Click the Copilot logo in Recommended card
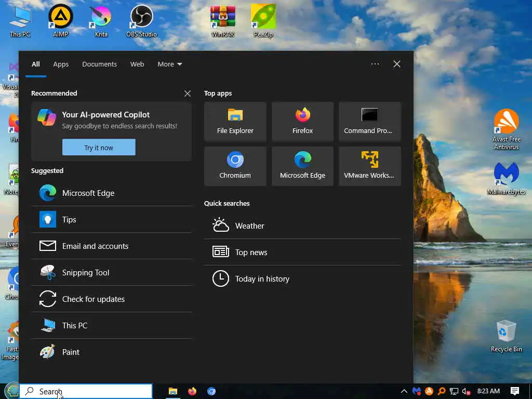 coord(47,117)
